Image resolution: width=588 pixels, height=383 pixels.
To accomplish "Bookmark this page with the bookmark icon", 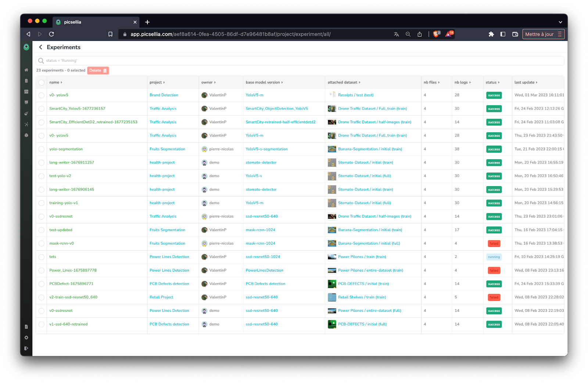I will (110, 34).
